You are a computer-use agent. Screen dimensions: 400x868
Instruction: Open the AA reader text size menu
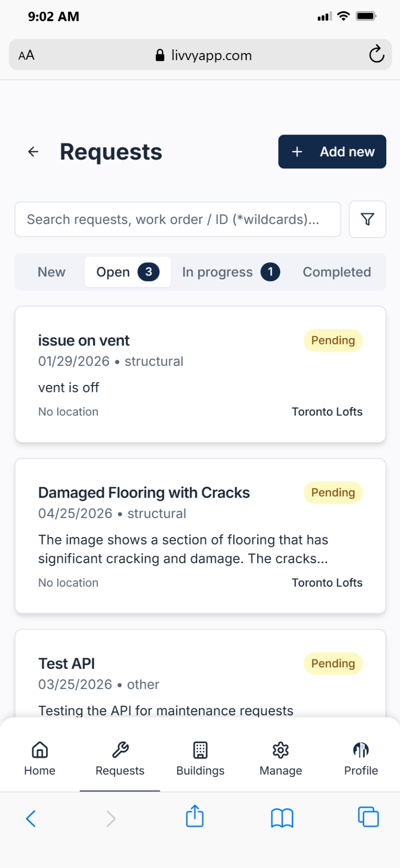26,55
